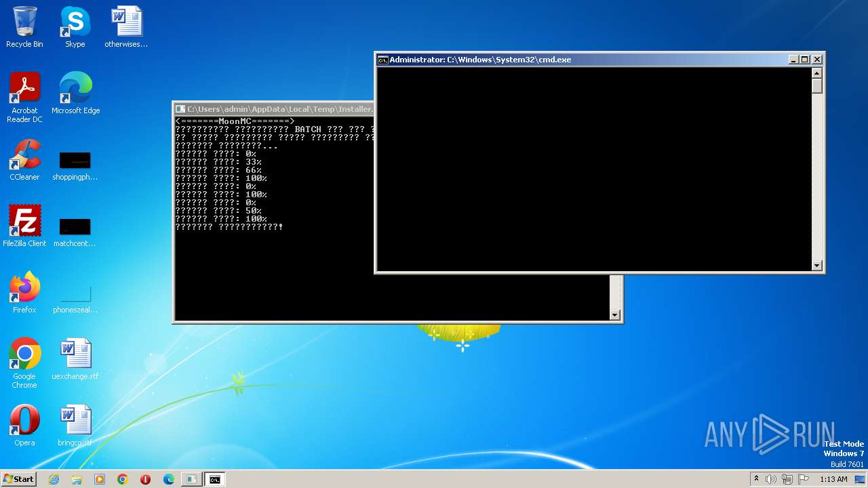Image resolution: width=868 pixels, height=488 pixels.
Task: Open the Recycle Bin desktop icon
Action: click(x=24, y=27)
